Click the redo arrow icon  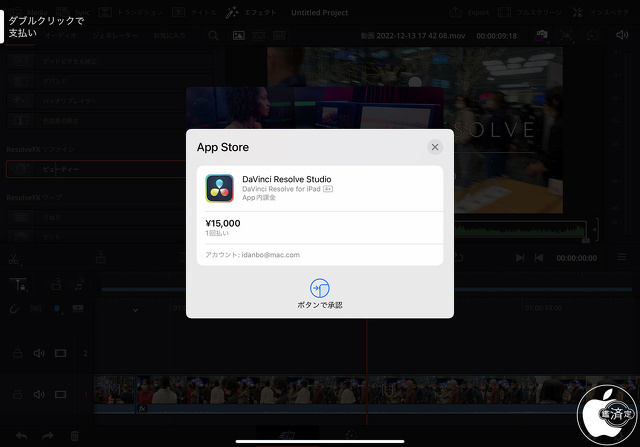[x=48, y=436]
